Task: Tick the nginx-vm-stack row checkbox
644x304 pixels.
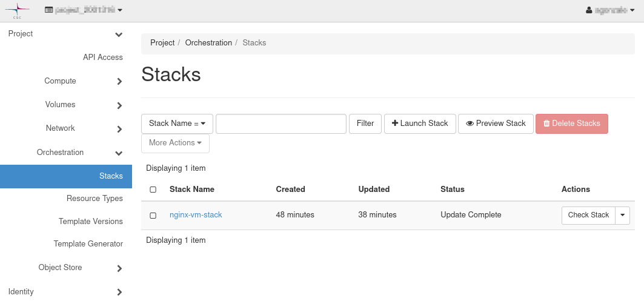Action: tap(153, 216)
